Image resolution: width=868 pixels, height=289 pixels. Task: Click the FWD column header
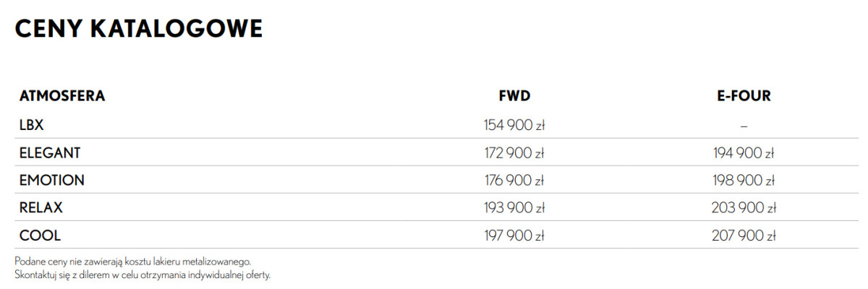[x=514, y=96]
